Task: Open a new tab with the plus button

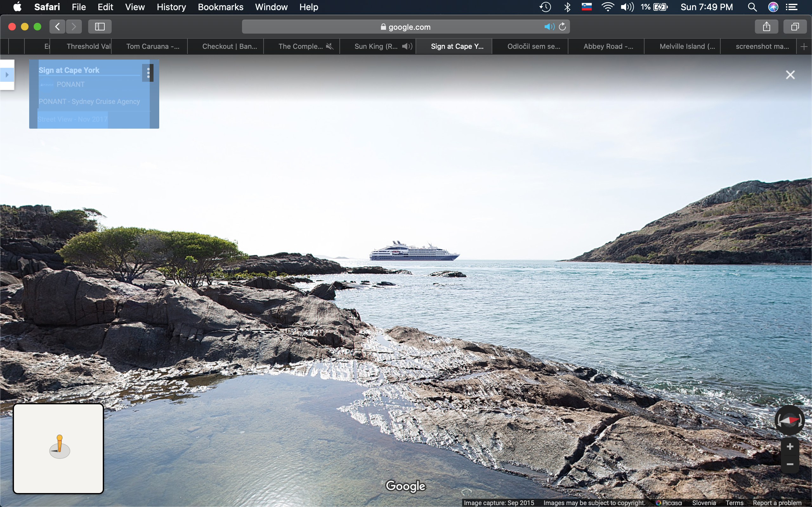Action: coord(804,47)
